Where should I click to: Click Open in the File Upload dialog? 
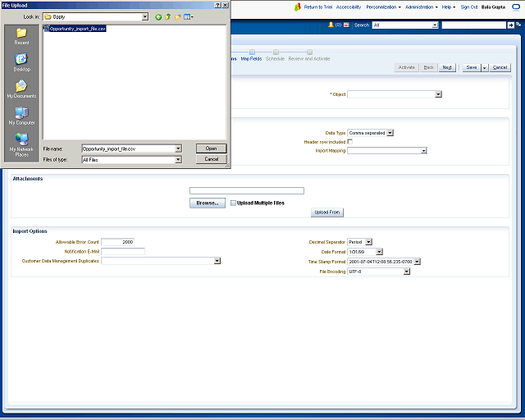(x=212, y=148)
